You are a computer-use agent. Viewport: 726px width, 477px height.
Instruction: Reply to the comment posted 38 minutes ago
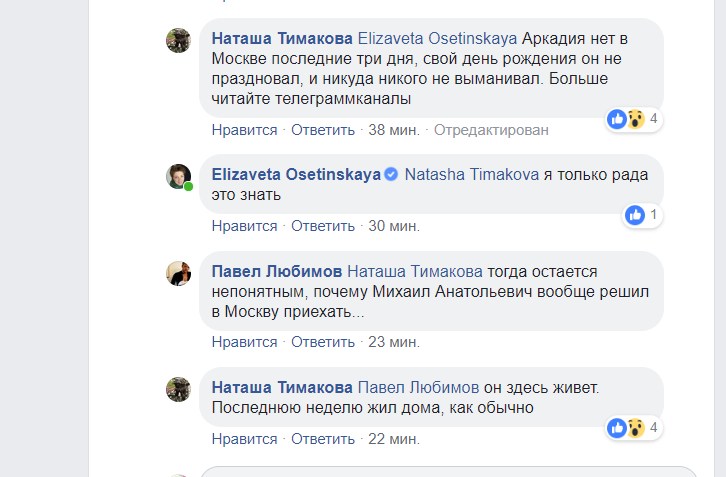click(x=322, y=129)
